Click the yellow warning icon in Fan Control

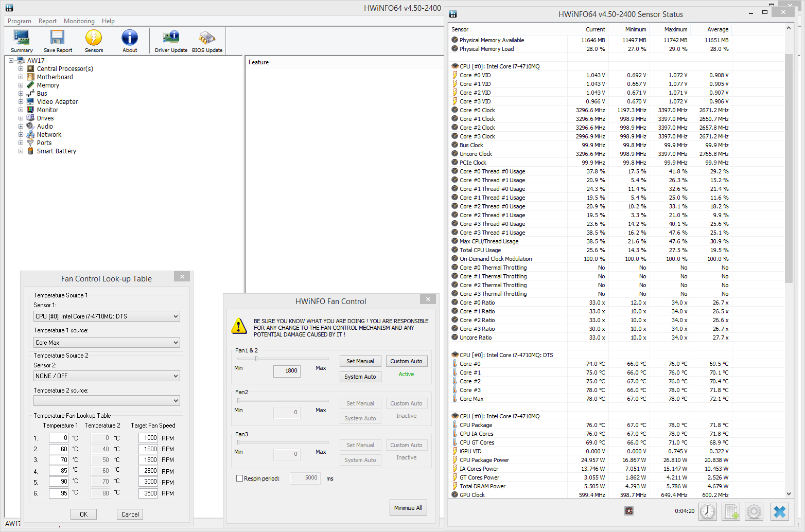[239, 326]
